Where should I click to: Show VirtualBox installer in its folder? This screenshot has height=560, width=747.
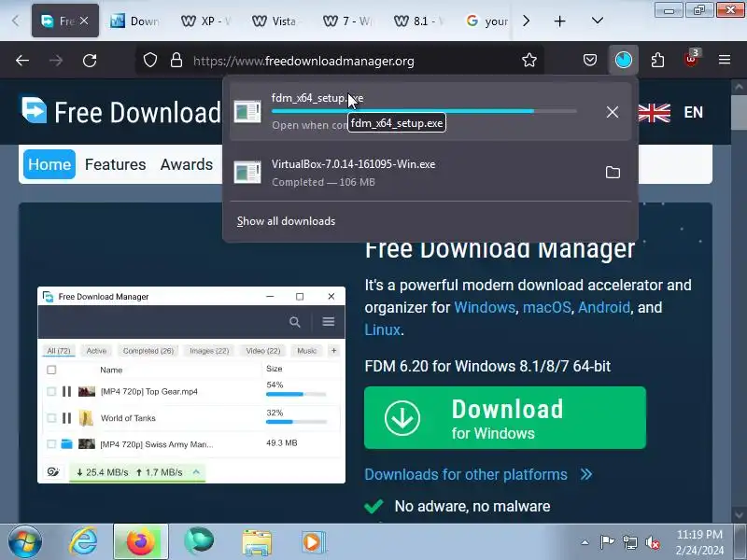(613, 173)
